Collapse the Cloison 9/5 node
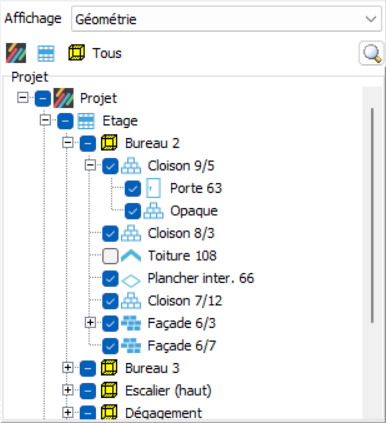The height and width of the screenshot is (423, 386). 90,165
